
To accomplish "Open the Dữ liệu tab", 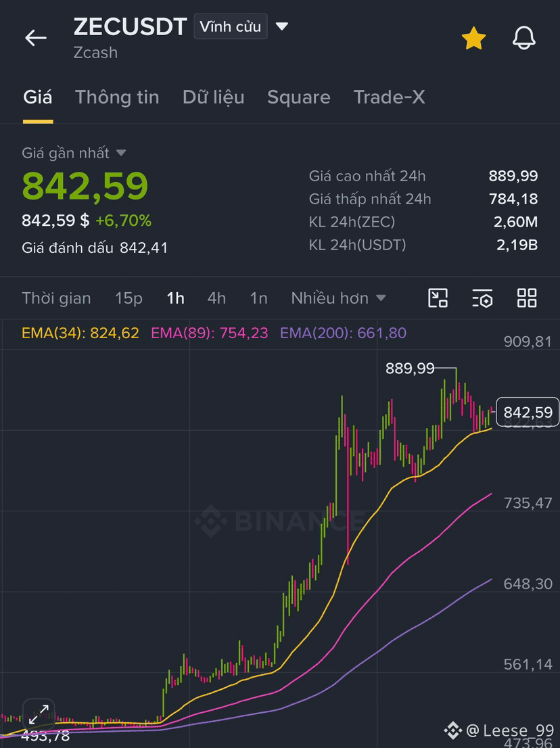I will (213, 97).
